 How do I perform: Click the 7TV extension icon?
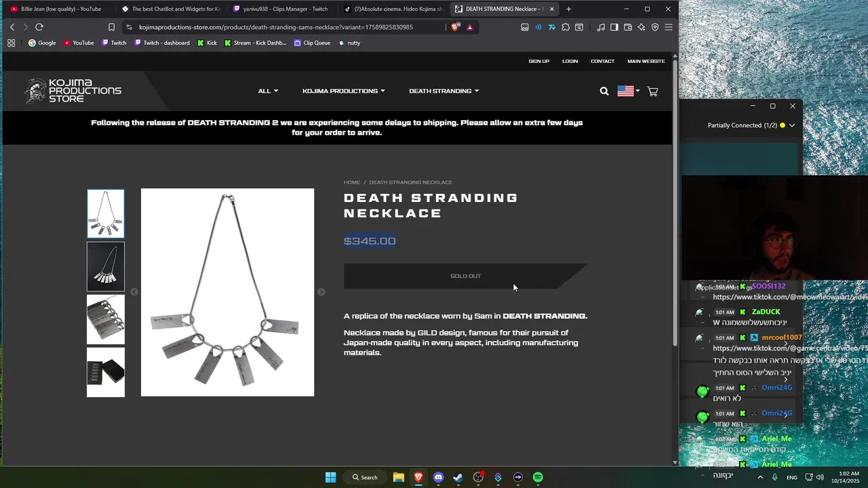tap(552, 27)
